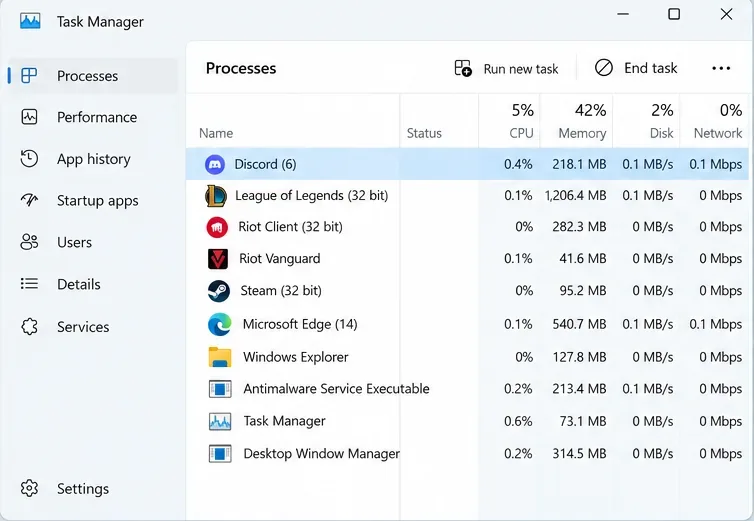Screen dimensions: 754x521
Task: Select the Windows Explorer process name
Action: 295,357
